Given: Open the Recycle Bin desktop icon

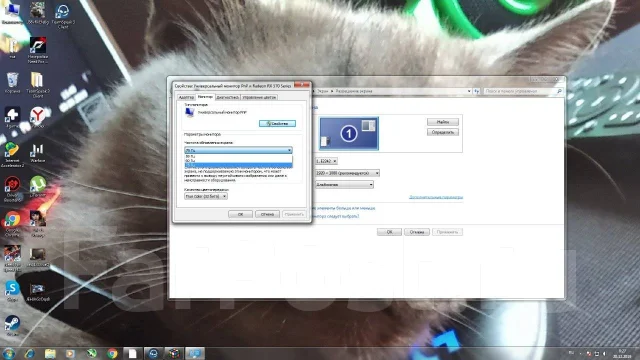Looking at the screenshot, I should pyautogui.click(x=12, y=83).
